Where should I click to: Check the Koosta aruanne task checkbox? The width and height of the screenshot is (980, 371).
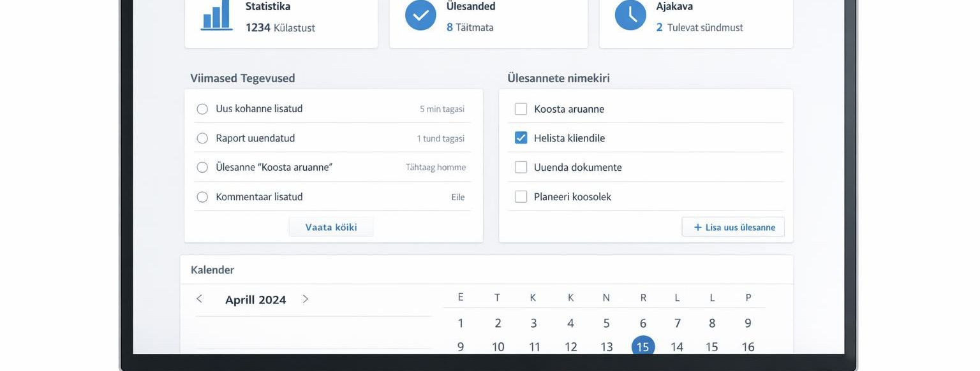coord(521,109)
